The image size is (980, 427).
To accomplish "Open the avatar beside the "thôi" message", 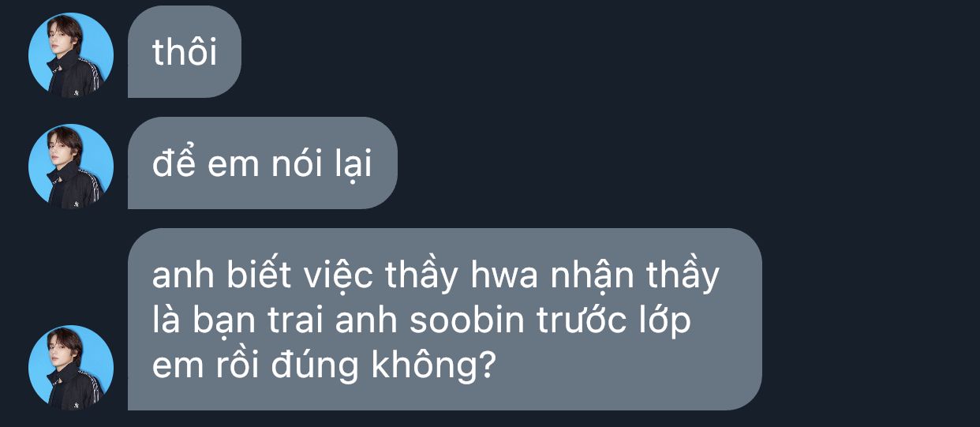I will point(71,55).
